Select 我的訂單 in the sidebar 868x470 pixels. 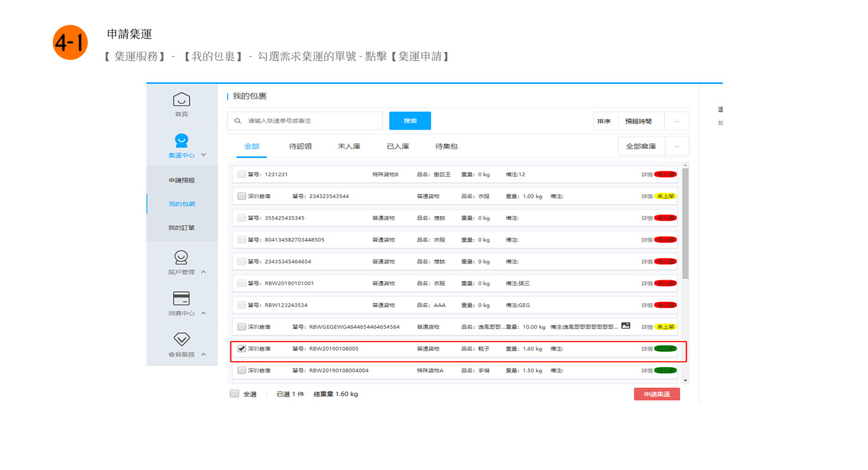tap(181, 228)
